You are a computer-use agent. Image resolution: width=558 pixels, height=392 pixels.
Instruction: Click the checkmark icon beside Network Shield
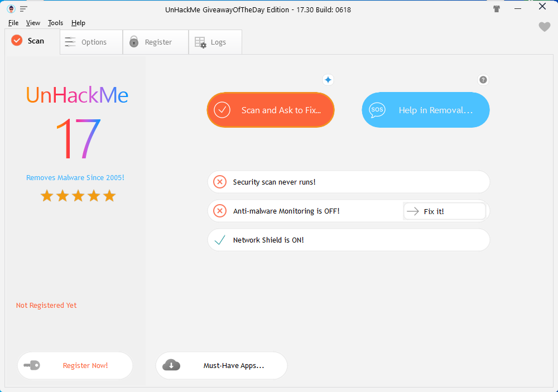220,240
